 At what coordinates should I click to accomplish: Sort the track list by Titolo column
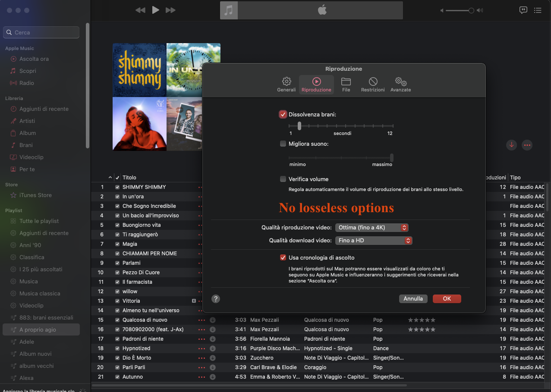coord(129,177)
